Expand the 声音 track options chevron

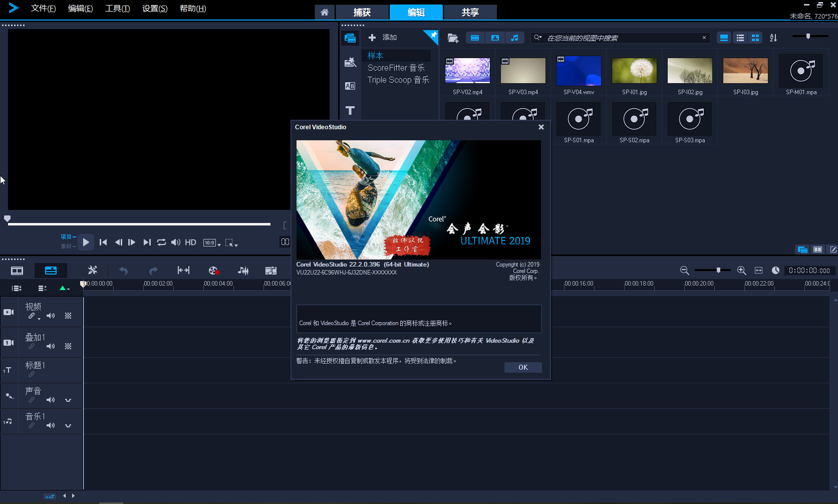[68, 400]
